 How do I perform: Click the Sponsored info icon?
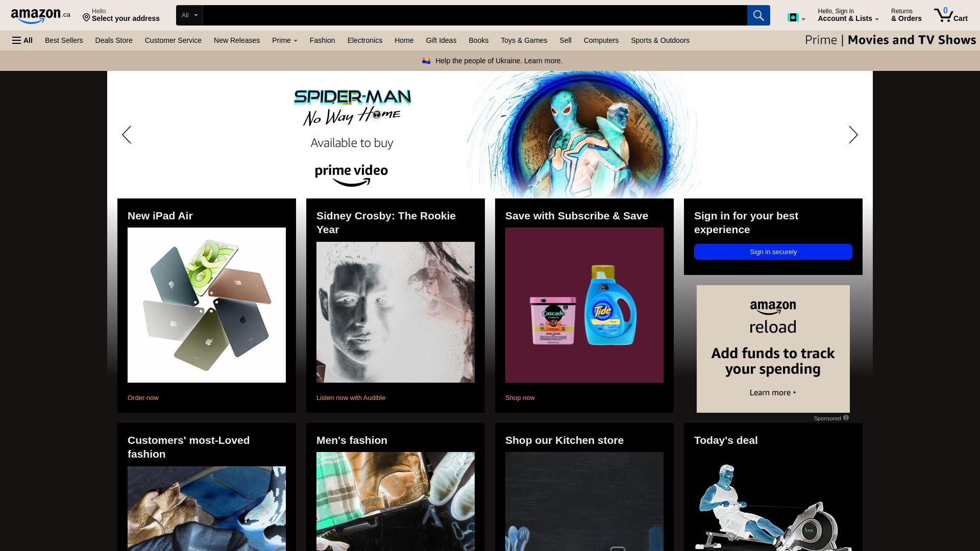click(x=846, y=418)
